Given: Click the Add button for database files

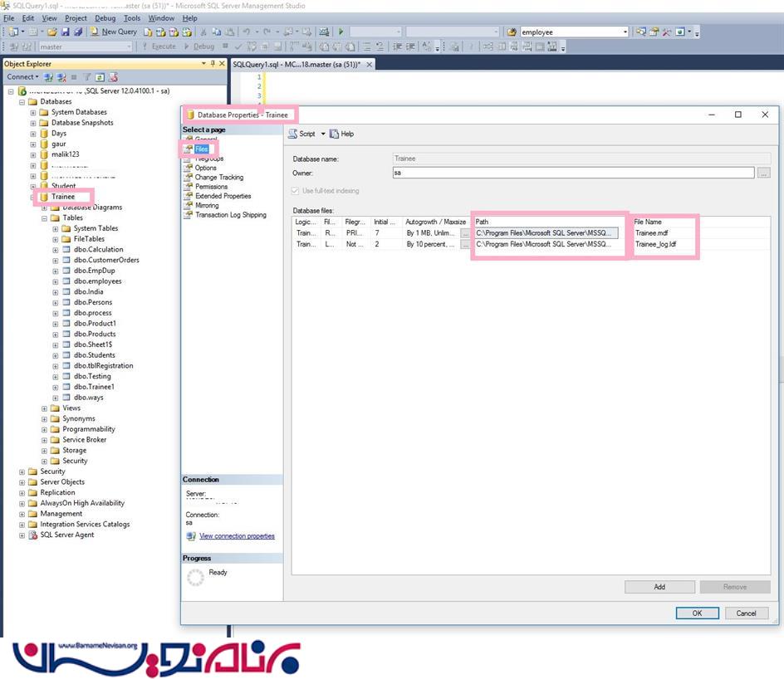Looking at the screenshot, I should [x=659, y=587].
